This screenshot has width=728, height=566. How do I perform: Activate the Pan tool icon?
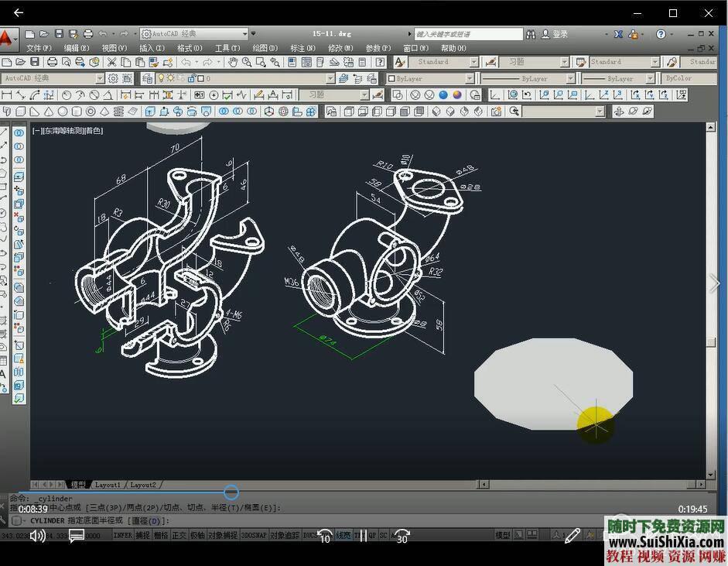coord(231,62)
